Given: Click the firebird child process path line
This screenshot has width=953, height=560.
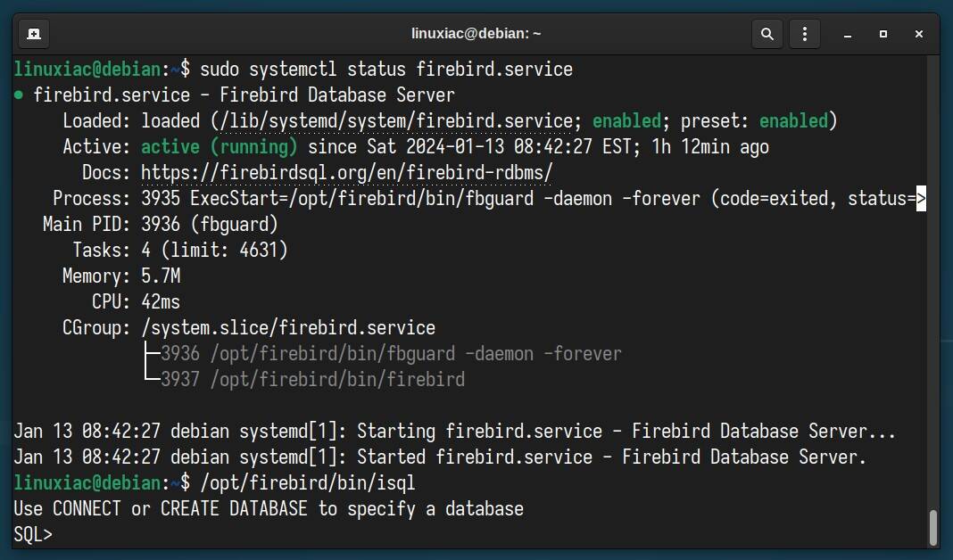Looking at the screenshot, I should click(336, 379).
